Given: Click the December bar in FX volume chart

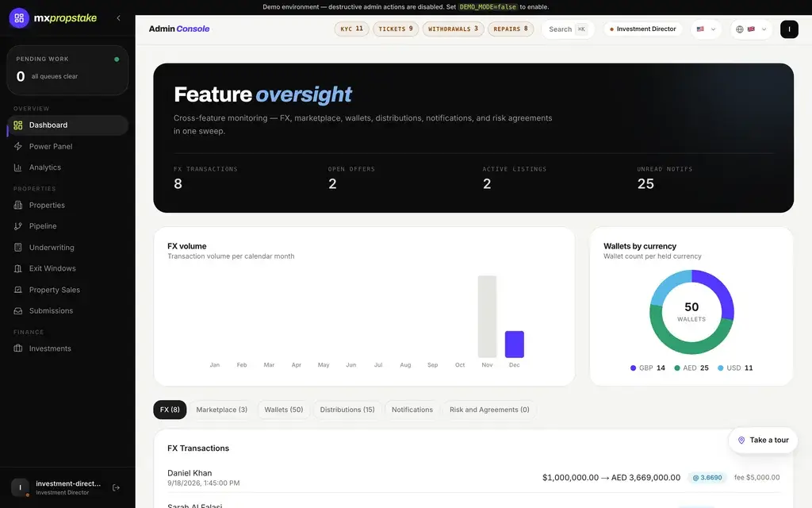Looking at the screenshot, I should (x=514, y=344).
